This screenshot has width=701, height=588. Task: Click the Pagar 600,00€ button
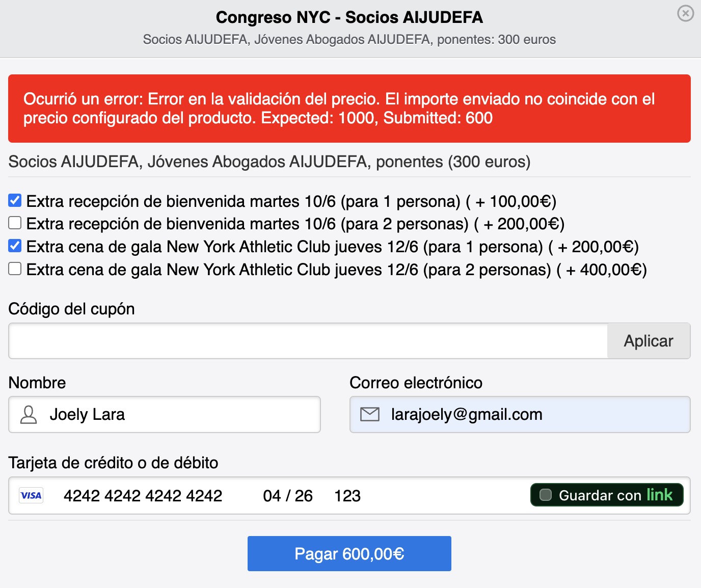coord(349,553)
